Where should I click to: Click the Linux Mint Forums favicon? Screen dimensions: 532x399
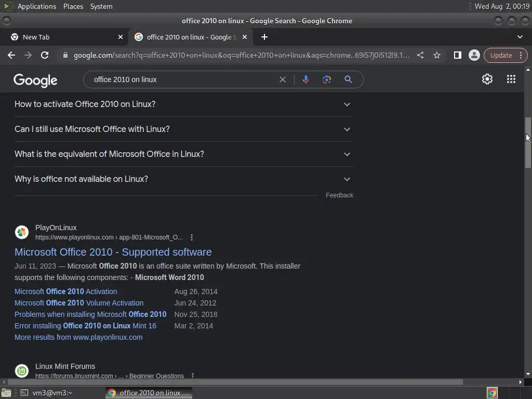[22, 371]
